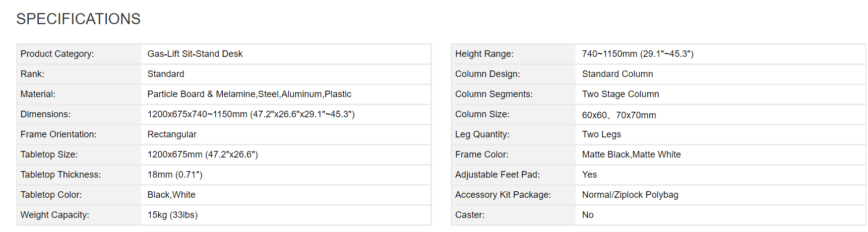Click the SPECIFICATIONS heading

point(78,19)
